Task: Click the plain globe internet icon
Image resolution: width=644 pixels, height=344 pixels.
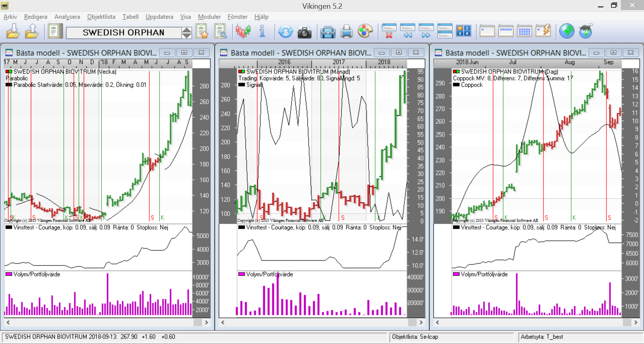Action: tap(567, 31)
